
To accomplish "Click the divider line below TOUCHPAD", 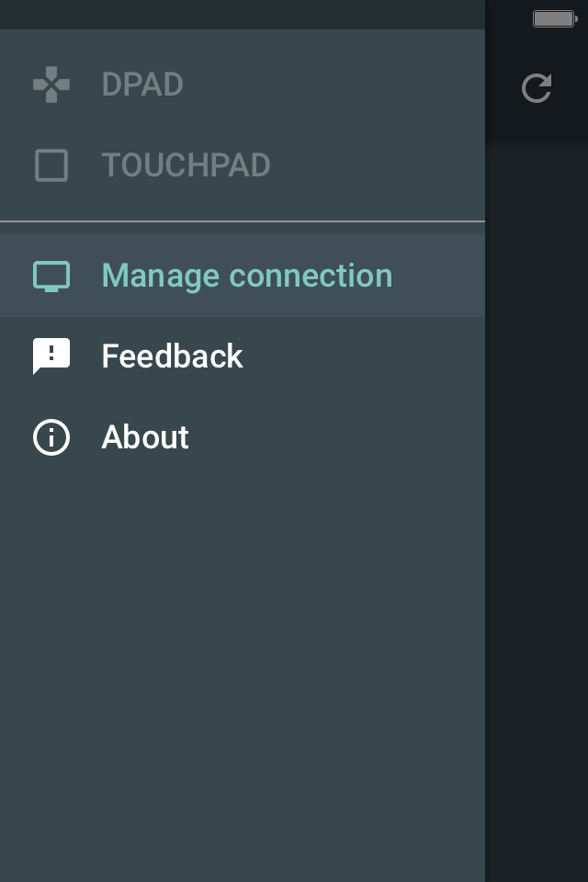I will coord(243,221).
